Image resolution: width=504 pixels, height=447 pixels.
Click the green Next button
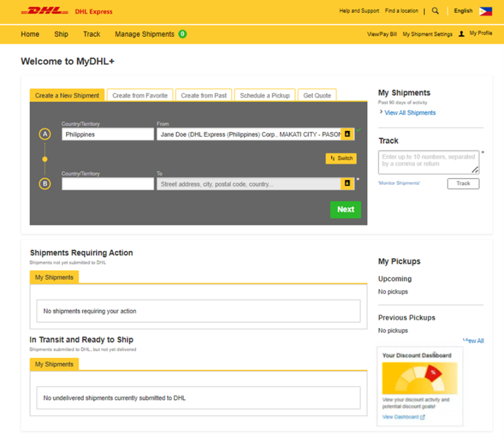point(345,209)
